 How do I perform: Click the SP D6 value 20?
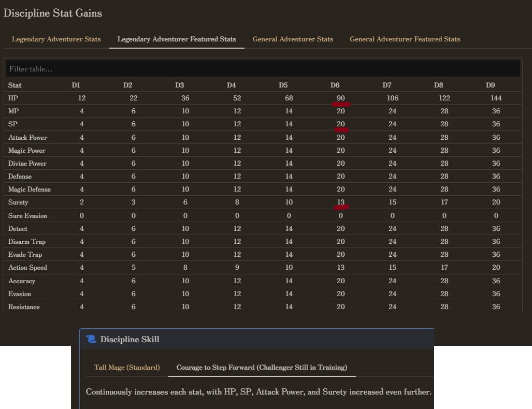(341, 124)
